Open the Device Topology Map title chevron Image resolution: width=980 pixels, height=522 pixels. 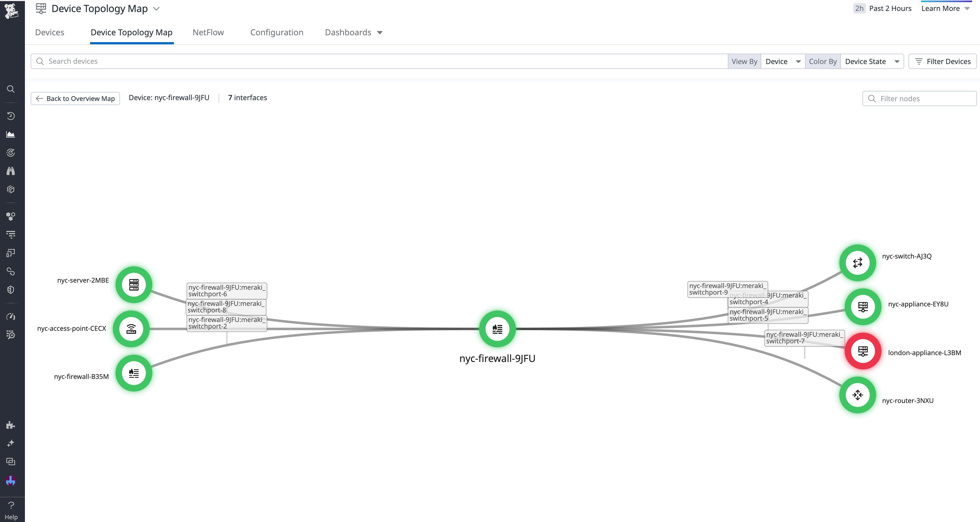point(156,9)
